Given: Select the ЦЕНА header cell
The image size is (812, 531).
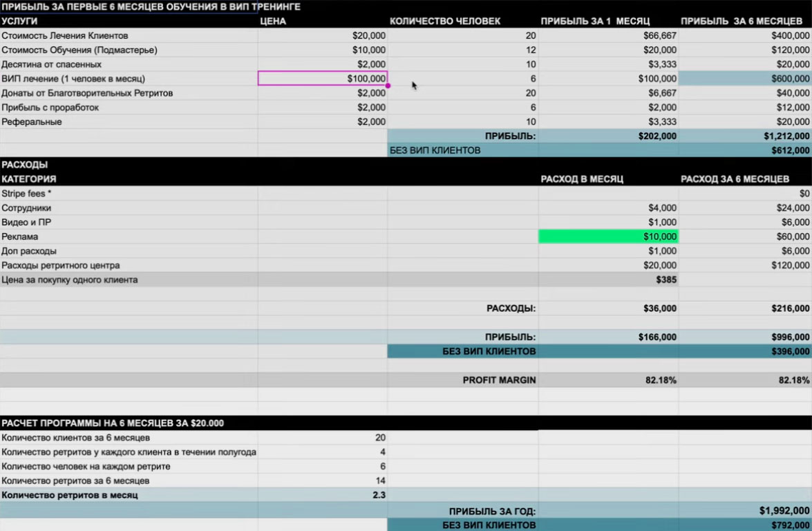Looking at the screenshot, I should [x=323, y=21].
